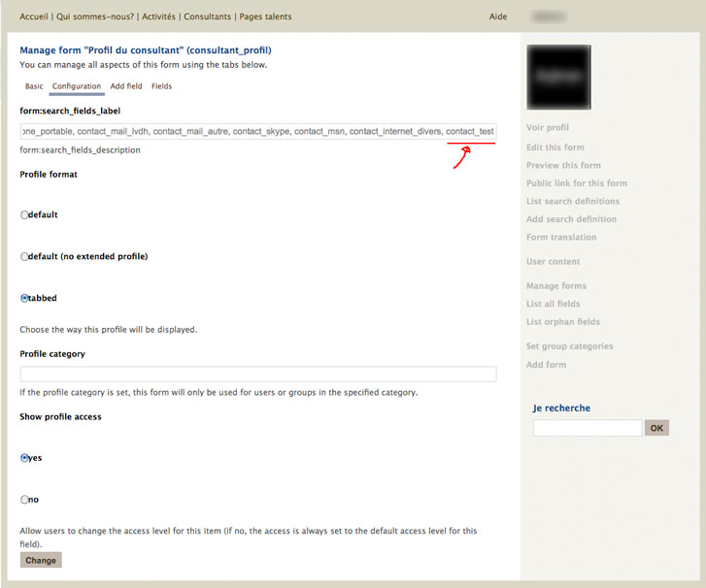Open "List orphan fields" sidebar link

click(x=563, y=322)
